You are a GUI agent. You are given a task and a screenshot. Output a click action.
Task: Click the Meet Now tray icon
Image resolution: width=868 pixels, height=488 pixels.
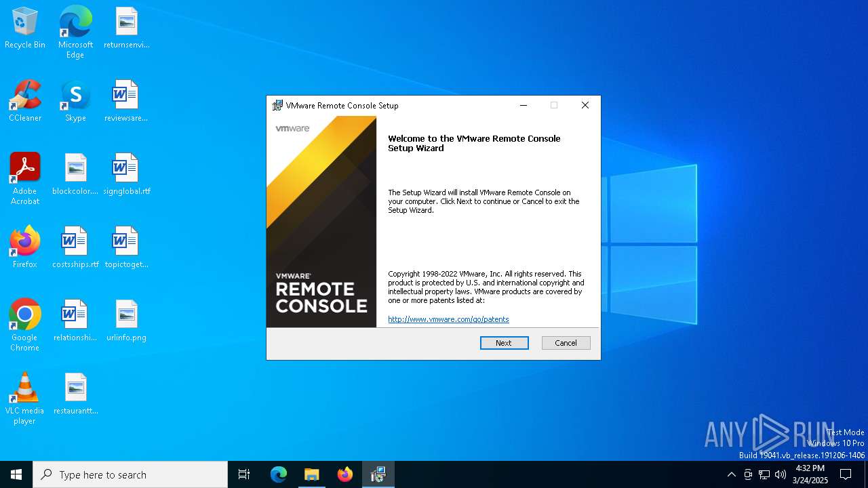748,474
